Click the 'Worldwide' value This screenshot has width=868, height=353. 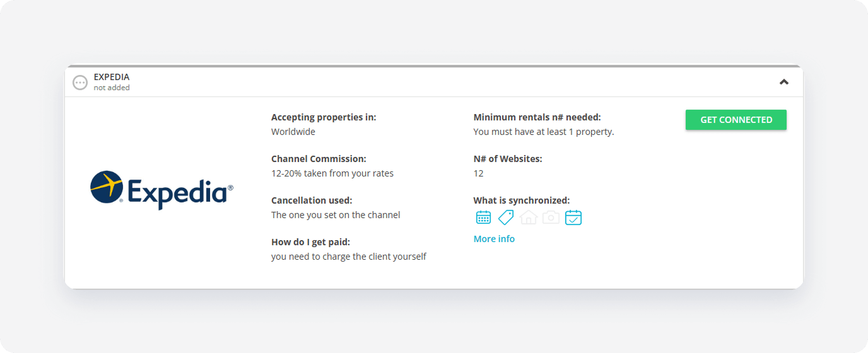pyautogui.click(x=293, y=132)
